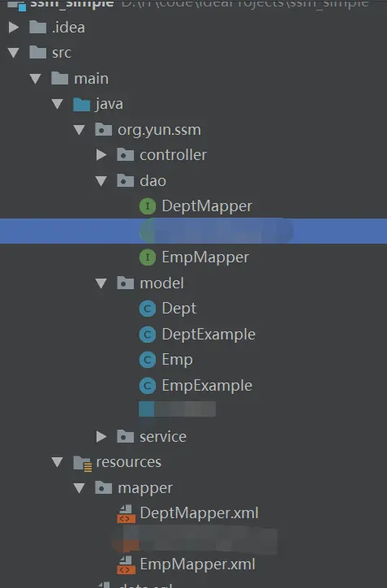Select the src folder label

pos(62,53)
